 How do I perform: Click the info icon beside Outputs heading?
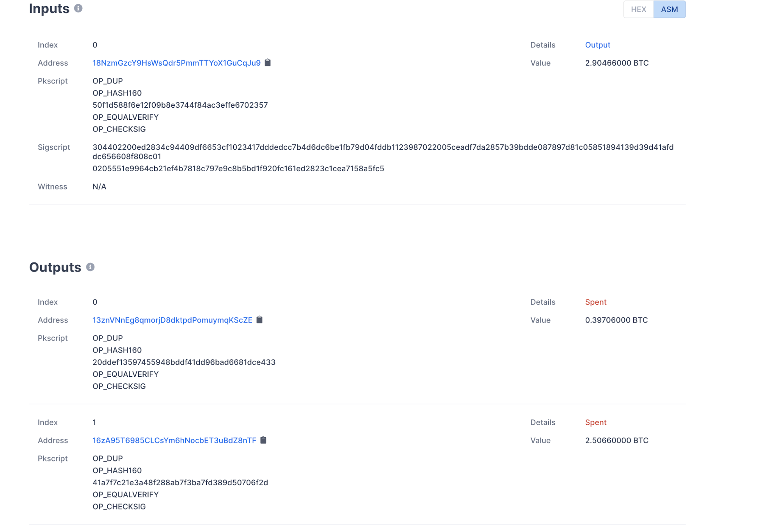tap(90, 267)
